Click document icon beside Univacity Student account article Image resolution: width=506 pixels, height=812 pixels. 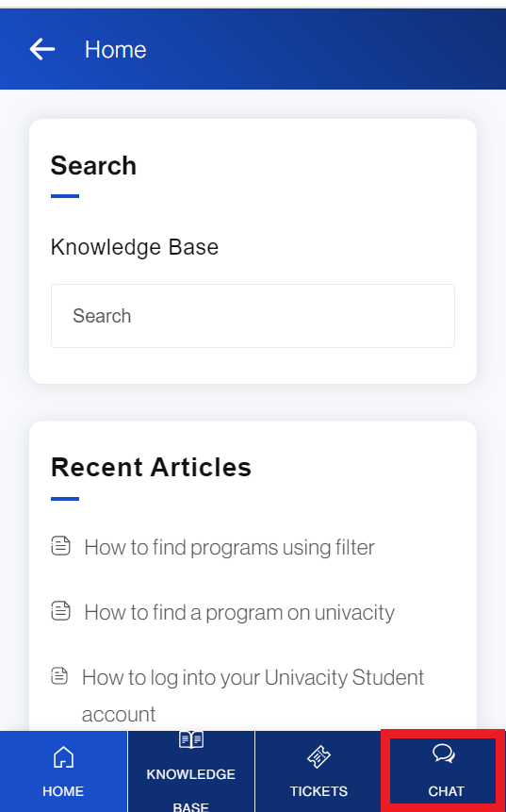[59, 676]
